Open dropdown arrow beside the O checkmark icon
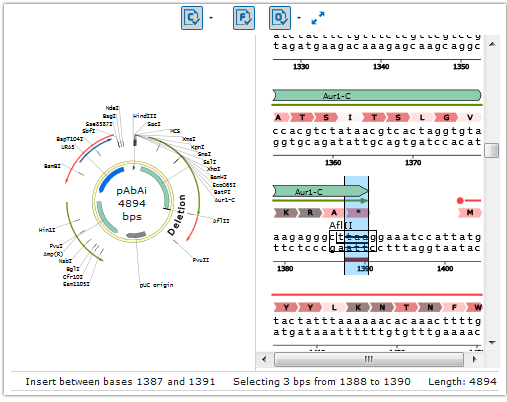The height and width of the screenshot is (402, 507). point(299,18)
